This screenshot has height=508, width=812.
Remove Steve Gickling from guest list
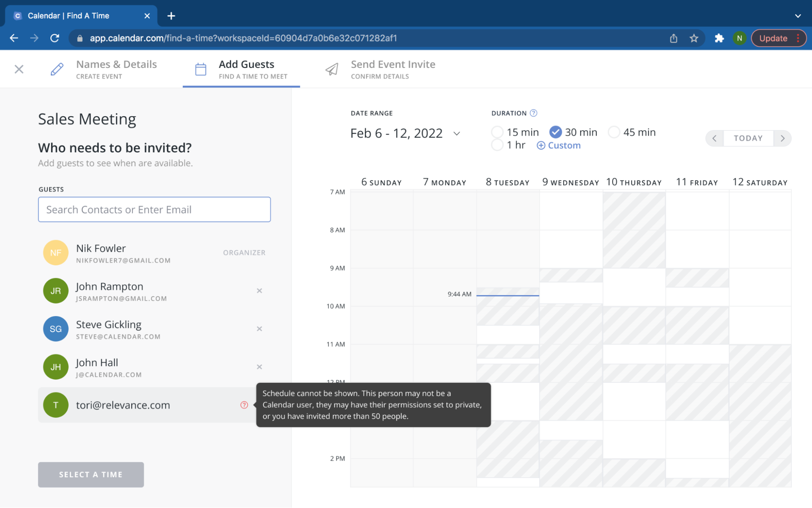click(260, 328)
